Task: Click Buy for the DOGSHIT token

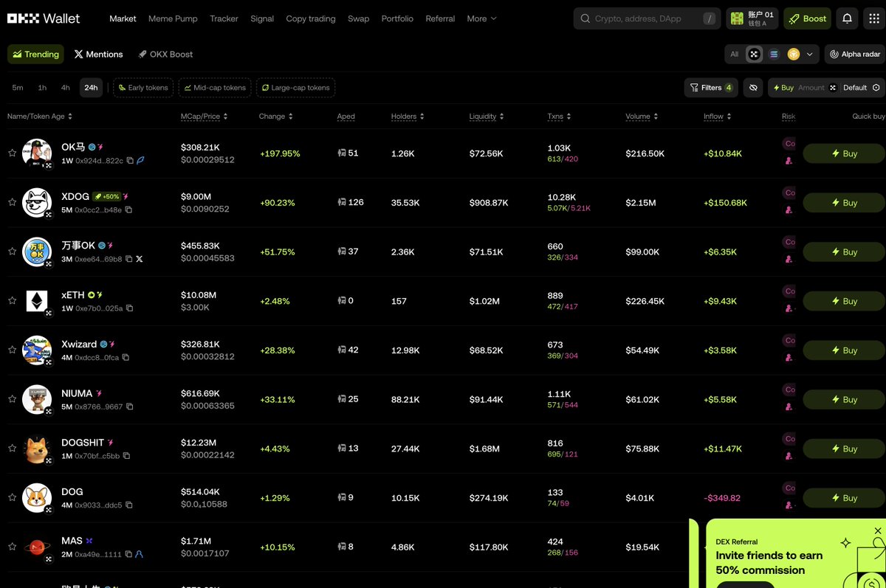Action: (844, 449)
